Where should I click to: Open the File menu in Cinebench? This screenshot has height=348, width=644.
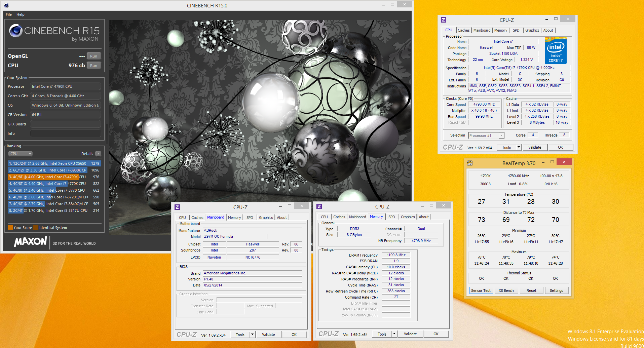pos(9,14)
